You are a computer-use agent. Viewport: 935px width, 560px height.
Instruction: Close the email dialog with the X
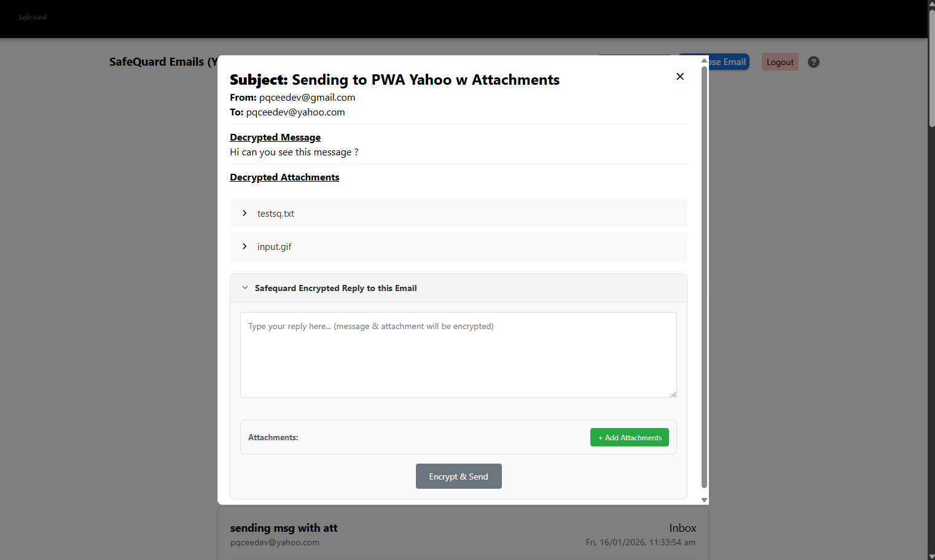[x=680, y=77]
